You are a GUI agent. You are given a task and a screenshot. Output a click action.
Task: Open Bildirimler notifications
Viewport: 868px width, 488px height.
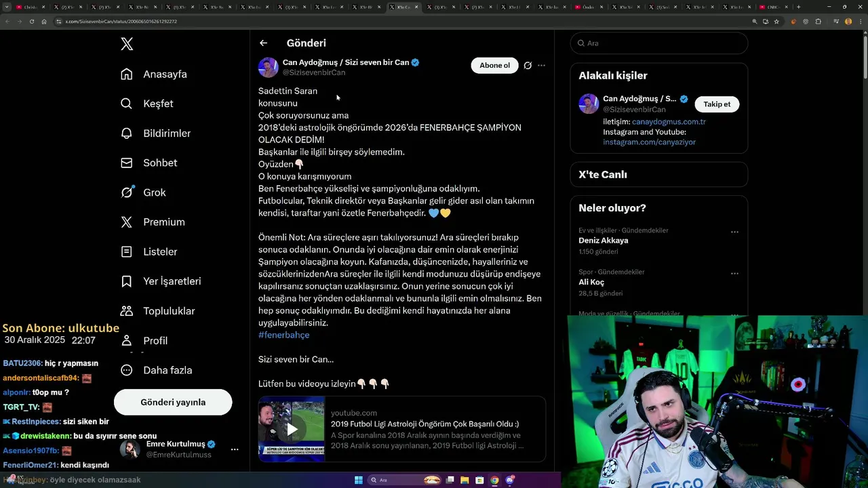click(x=156, y=134)
